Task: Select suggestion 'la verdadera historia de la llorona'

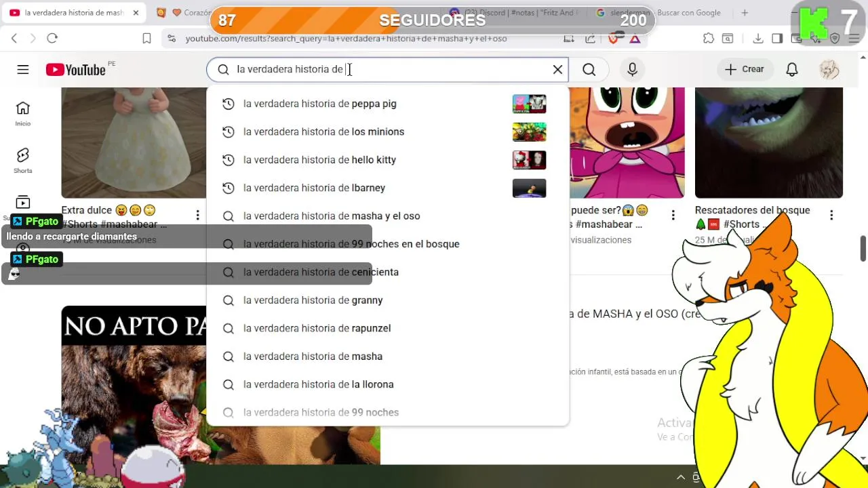Action: pyautogui.click(x=387, y=384)
